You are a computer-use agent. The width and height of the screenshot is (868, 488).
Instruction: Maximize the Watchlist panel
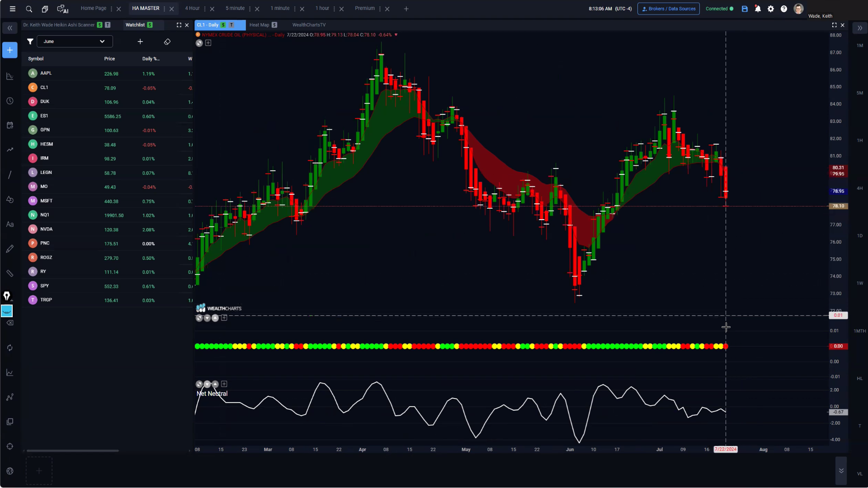point(179,25)
